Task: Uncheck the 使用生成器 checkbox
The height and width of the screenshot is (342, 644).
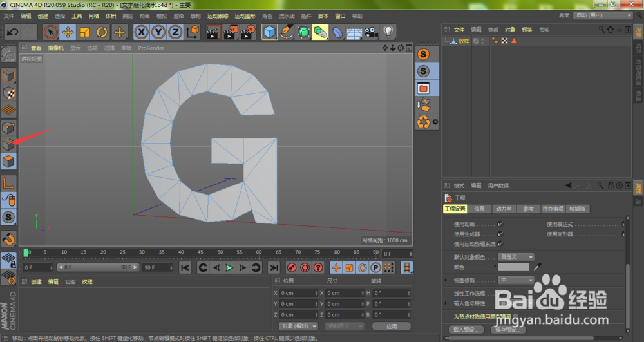Action: click(x=500, y=234)
